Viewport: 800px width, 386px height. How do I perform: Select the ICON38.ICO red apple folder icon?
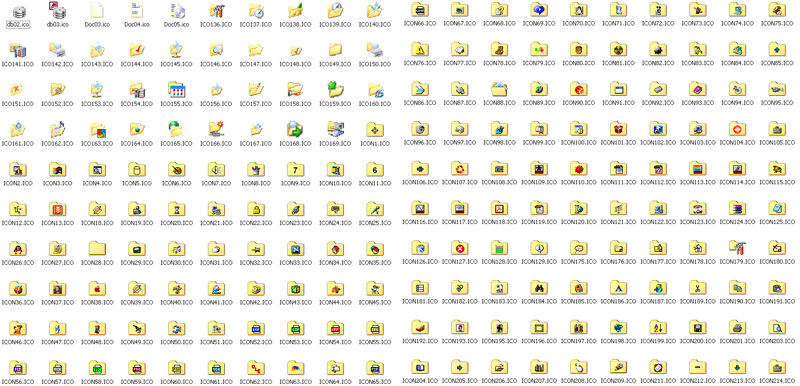[97, 288]
